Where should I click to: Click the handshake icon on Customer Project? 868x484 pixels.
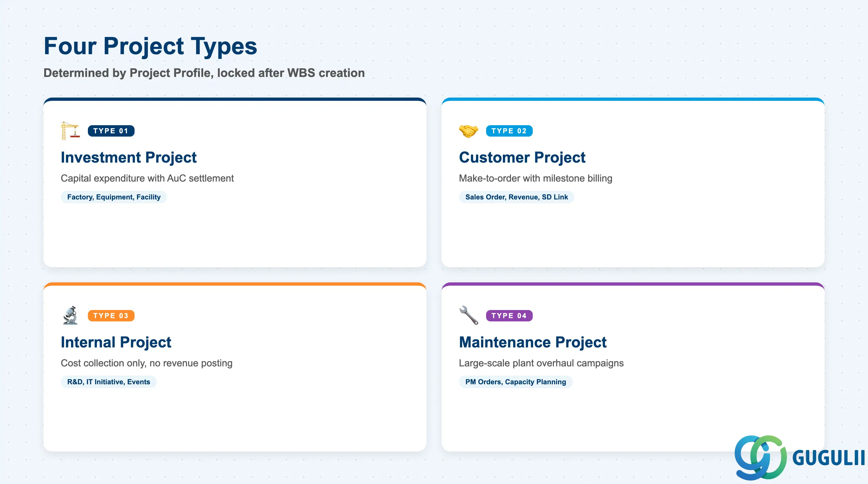coord(468,131)
